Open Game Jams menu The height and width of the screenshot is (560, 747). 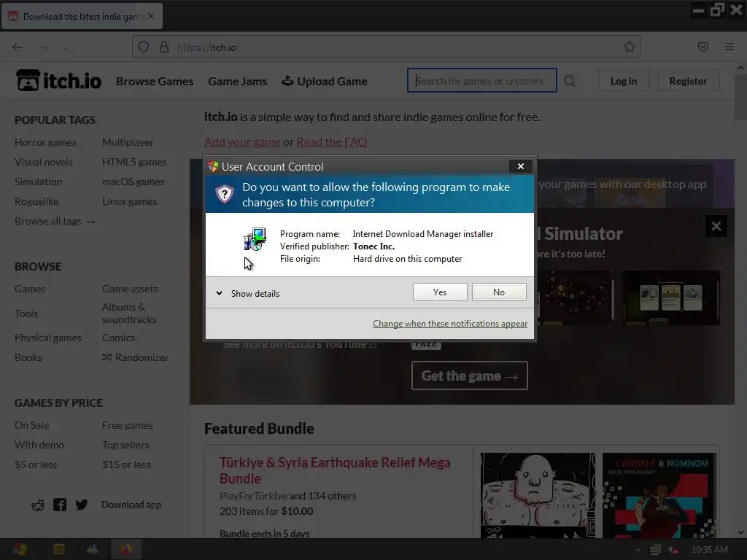(x=238, y=82)
